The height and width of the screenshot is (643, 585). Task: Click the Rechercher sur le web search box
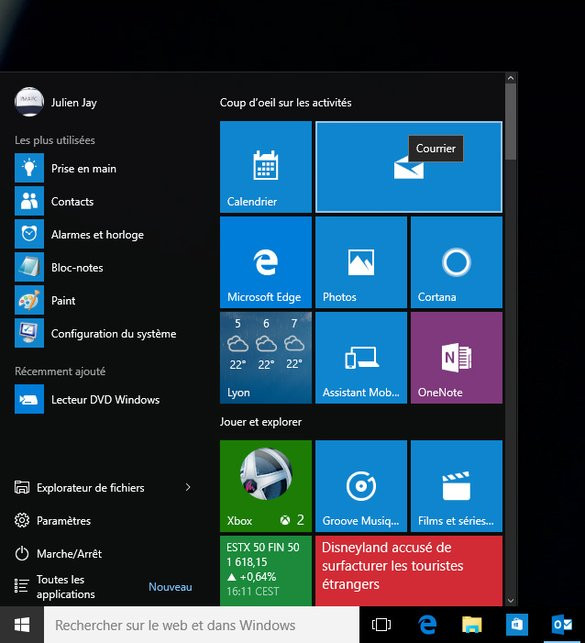point(201,625)
